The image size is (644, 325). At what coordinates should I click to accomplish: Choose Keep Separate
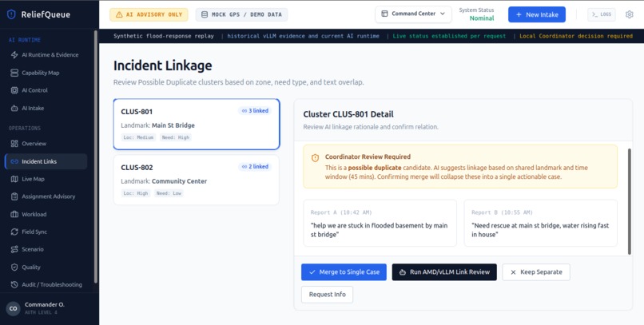536,272
